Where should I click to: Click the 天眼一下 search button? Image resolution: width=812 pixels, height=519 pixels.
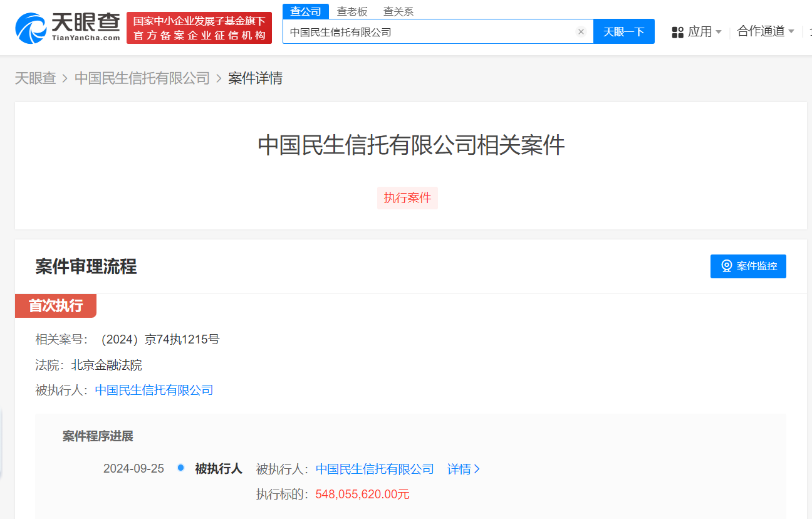click(624, 31)
